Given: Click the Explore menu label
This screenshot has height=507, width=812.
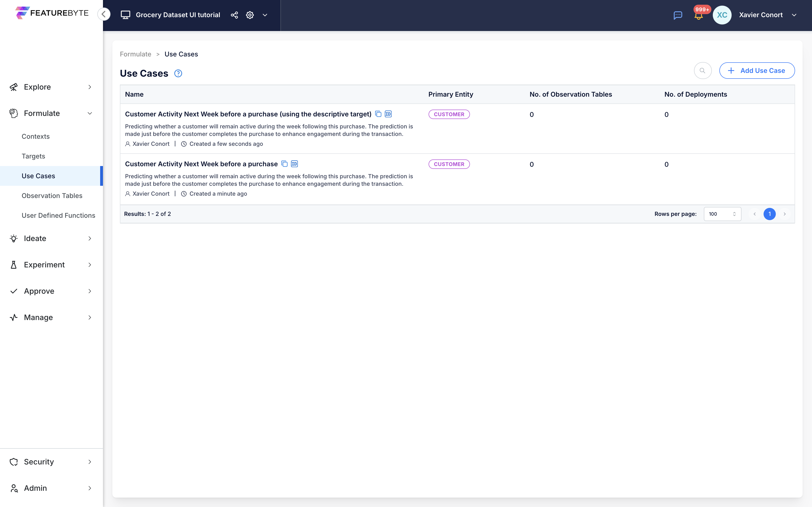Looking at the screenshot, I should [x=37, y=87].
